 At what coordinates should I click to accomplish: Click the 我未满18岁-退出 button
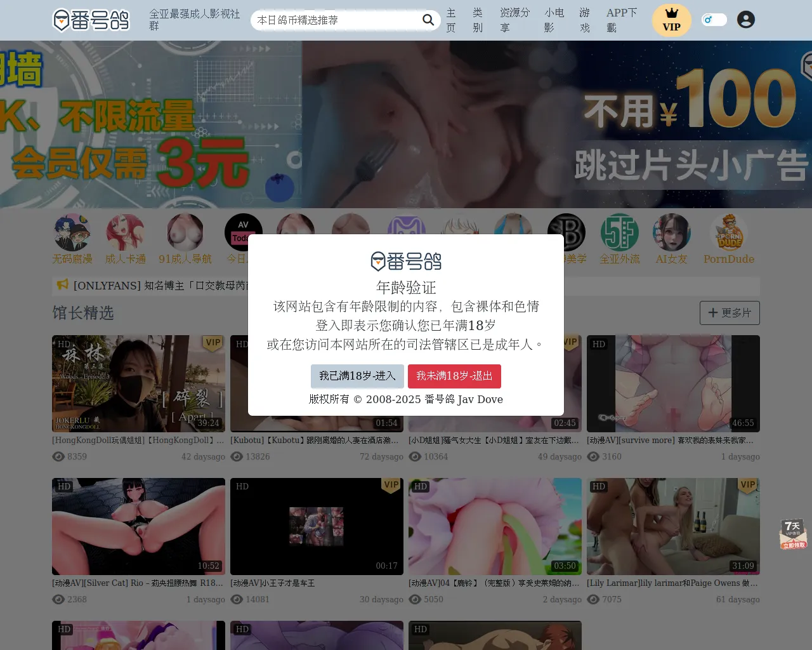click(454, 376)
